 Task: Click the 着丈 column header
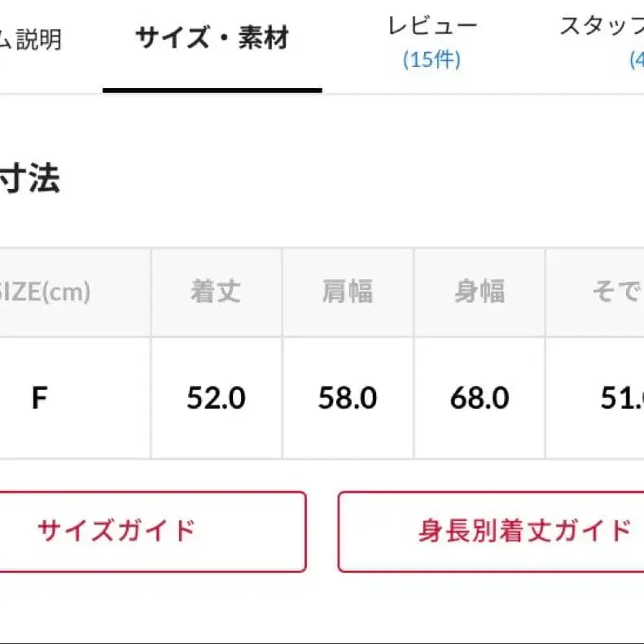(217, 292)
